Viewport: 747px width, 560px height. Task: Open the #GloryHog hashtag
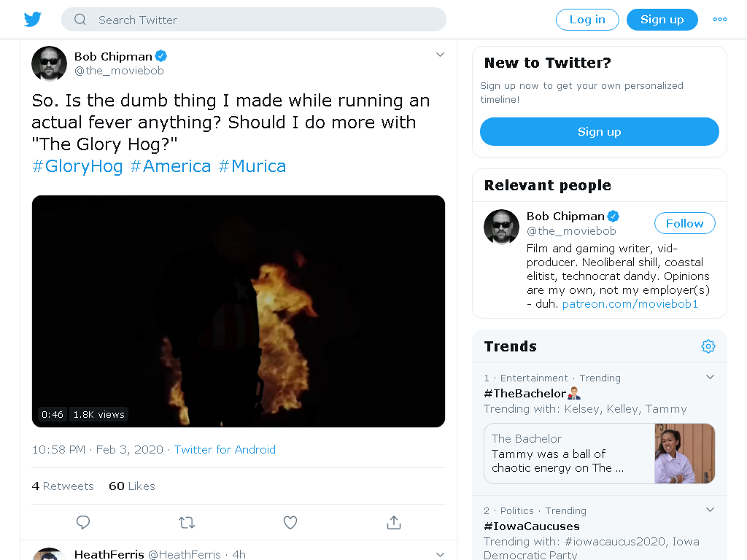coord(77,166)
